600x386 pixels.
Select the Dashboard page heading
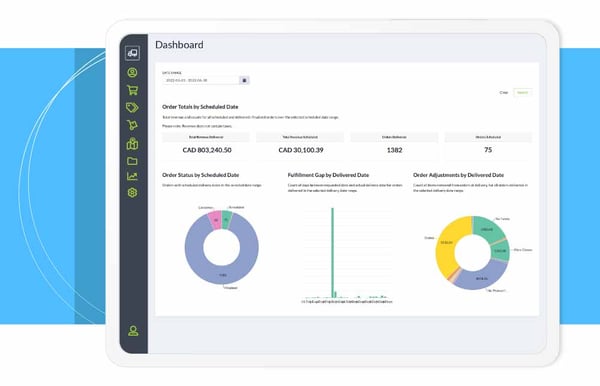[179, 45]
